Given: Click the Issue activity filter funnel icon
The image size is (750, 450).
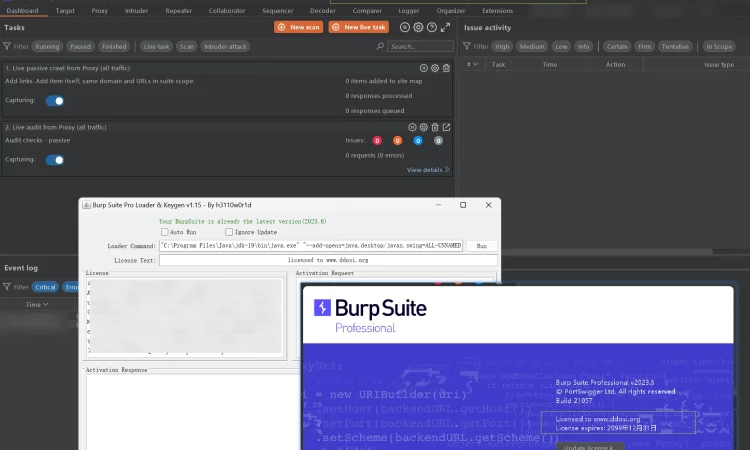Looking at the screenshot, I should point(467,46).
